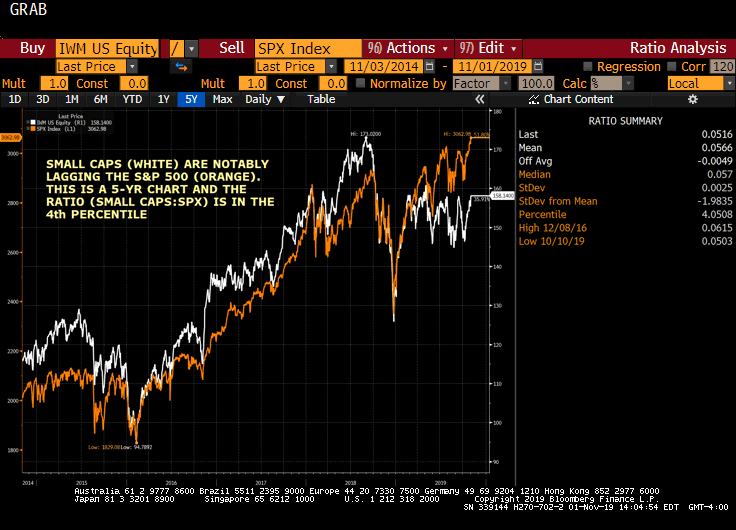Click the Low 10/10/19 label
The width and height of the screenshot is (736, 530).
pyautogui.click(x=551, y=241)
